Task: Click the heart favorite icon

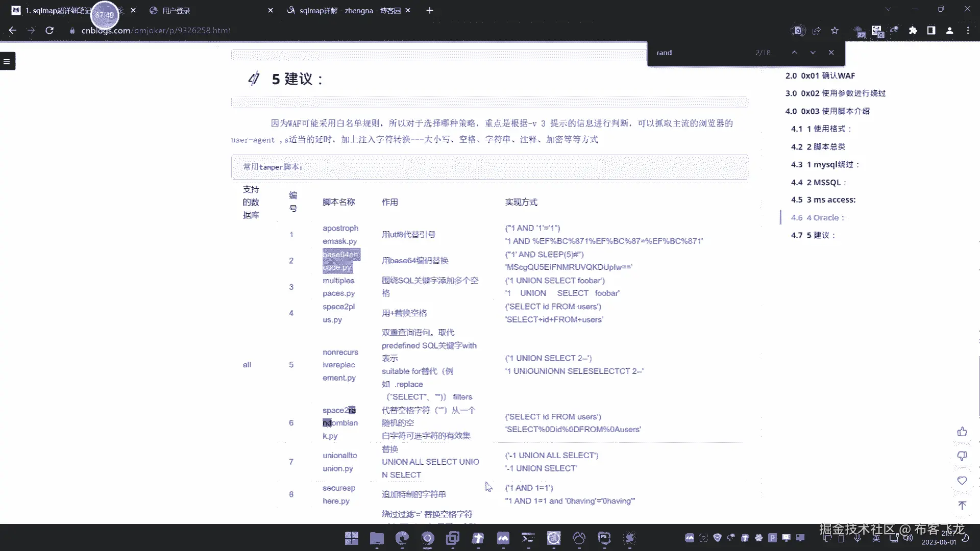Action: pos(962,481)
